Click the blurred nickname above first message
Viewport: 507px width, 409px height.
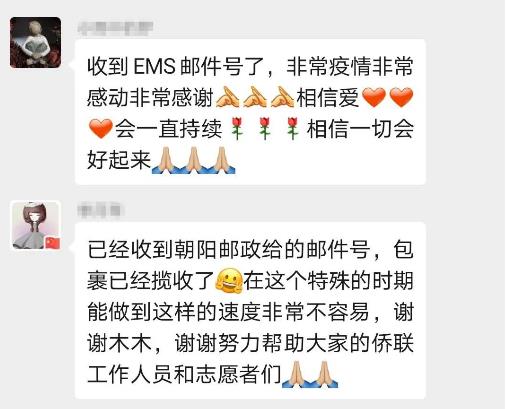tap(115, 28)
